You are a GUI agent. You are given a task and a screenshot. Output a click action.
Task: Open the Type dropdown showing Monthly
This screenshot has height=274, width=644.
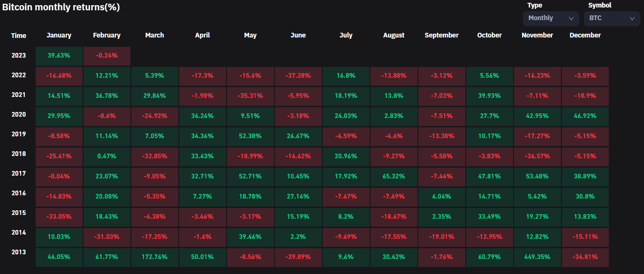click(551, 18)
